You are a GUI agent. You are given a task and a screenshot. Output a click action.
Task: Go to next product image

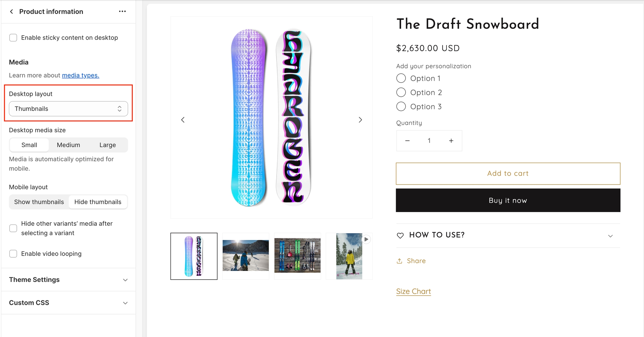tap(360, 120)
